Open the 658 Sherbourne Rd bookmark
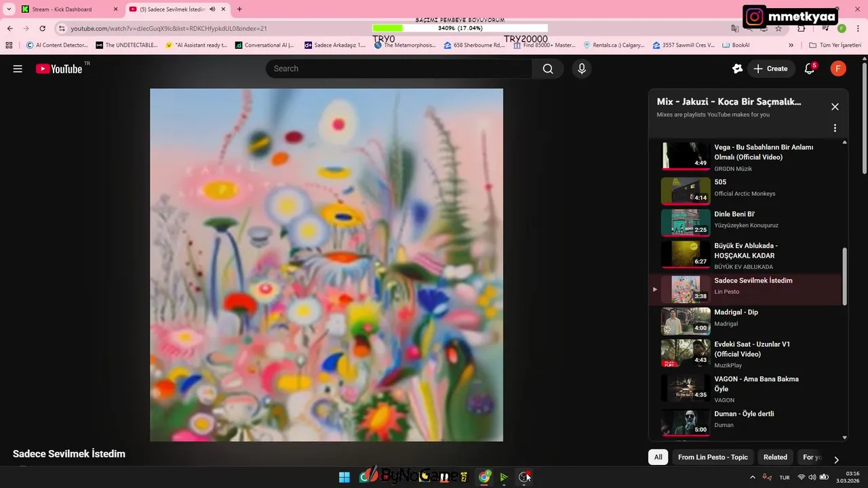This screenshot has width=868, height=488. click(x=475, y=45)
